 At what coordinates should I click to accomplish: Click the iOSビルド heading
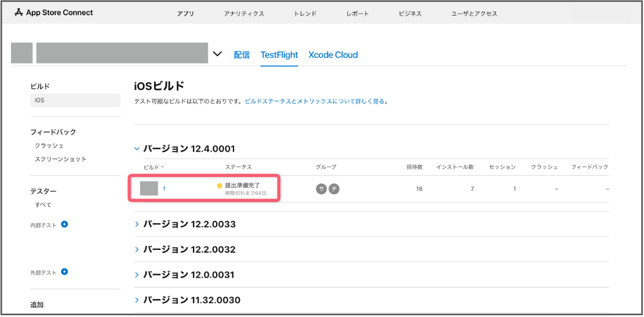click(159, 86)
